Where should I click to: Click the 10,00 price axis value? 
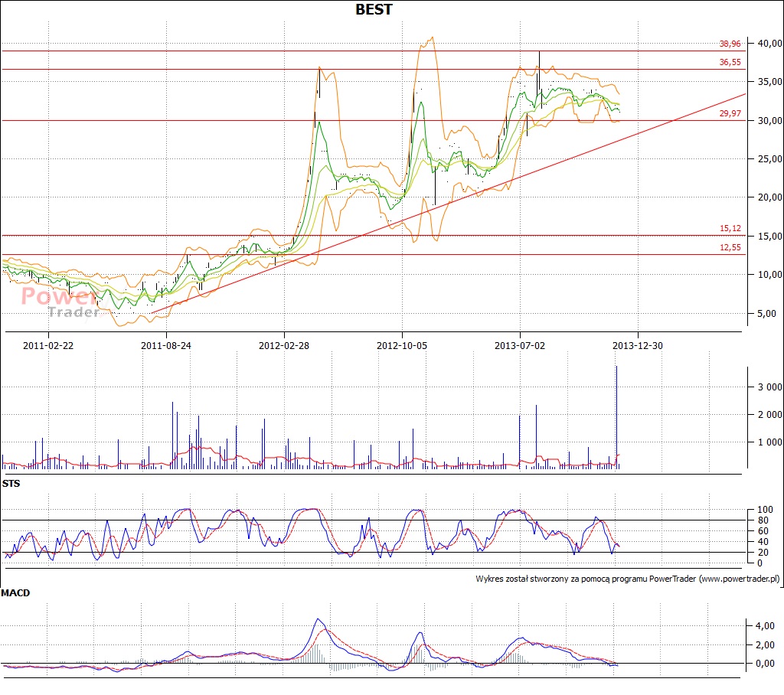(769, 274)
